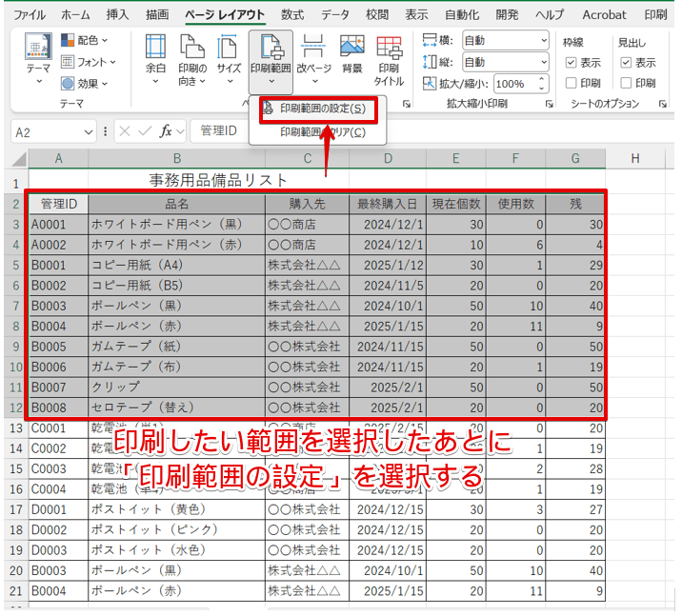Switch to the 挿入 tab
The height and width of the screenshot is (616, 682).
click(117, 15)
